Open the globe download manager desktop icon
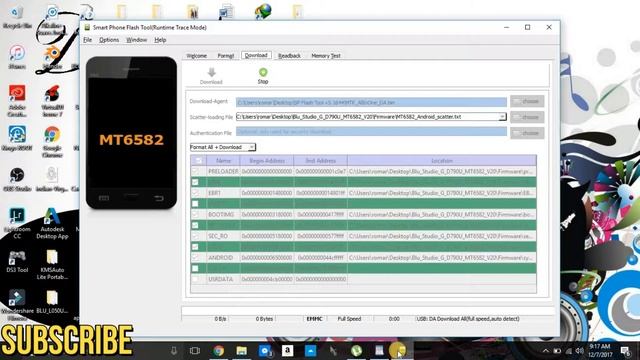This screenshot has width=640, height=360. pyautogui.click(x=263, y=11)
